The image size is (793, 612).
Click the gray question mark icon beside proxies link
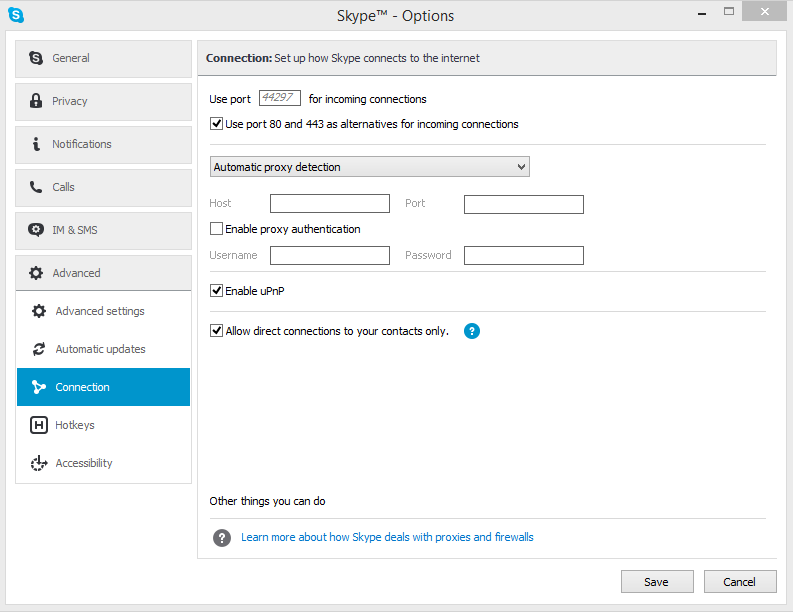point(222,538)
